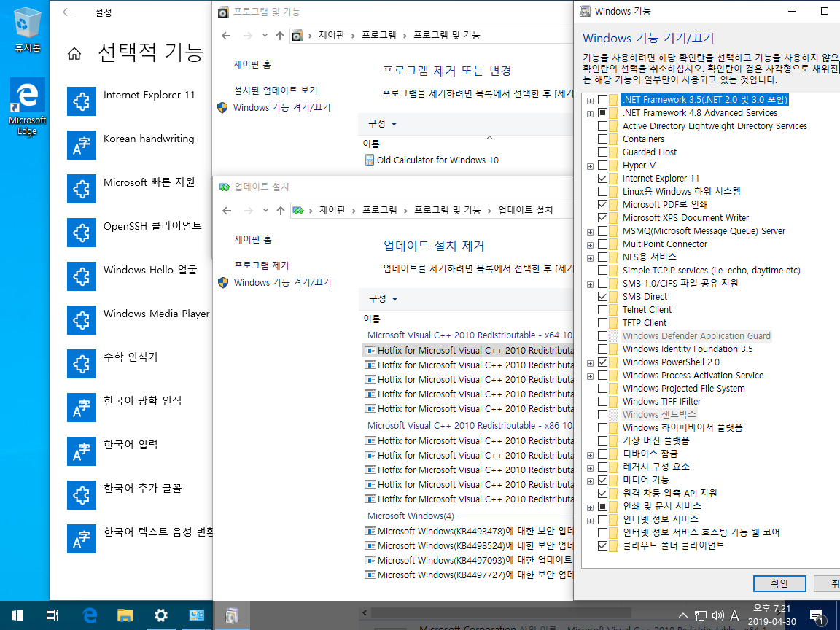Expand the .NET Framework 3.5 tree node

click(x=590, y=101)
